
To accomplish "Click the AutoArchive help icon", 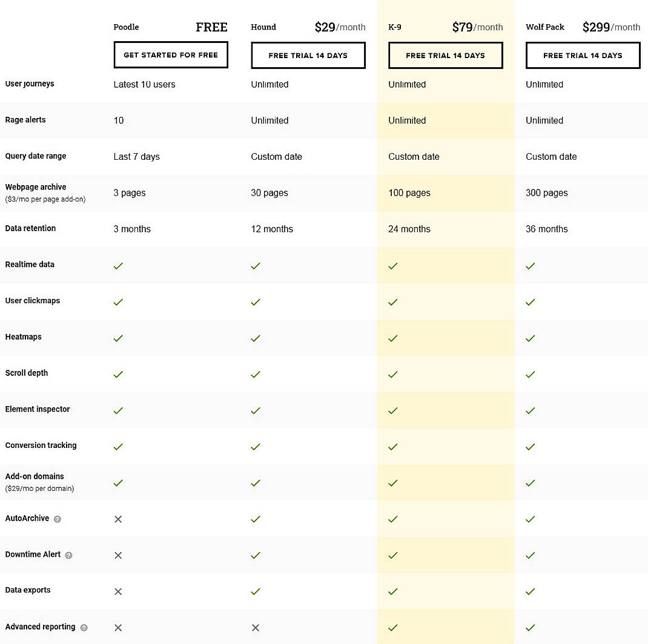I will tap(56, 519).
